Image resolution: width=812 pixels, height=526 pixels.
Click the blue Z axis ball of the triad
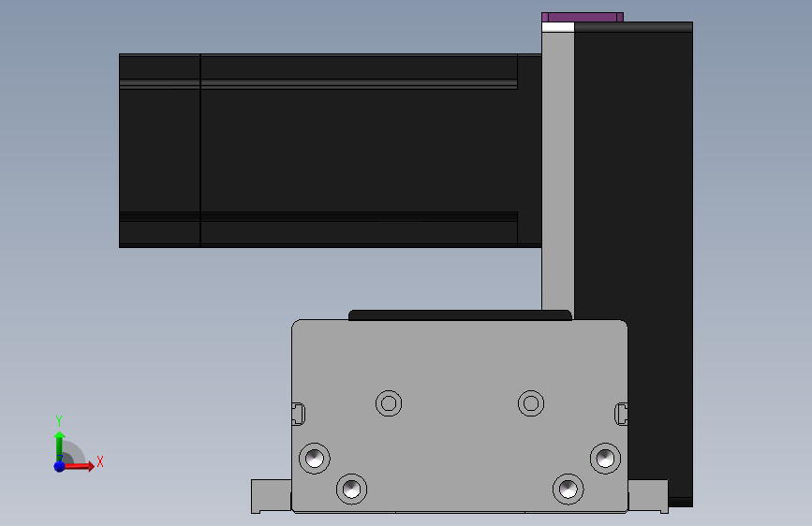[60, 466]
